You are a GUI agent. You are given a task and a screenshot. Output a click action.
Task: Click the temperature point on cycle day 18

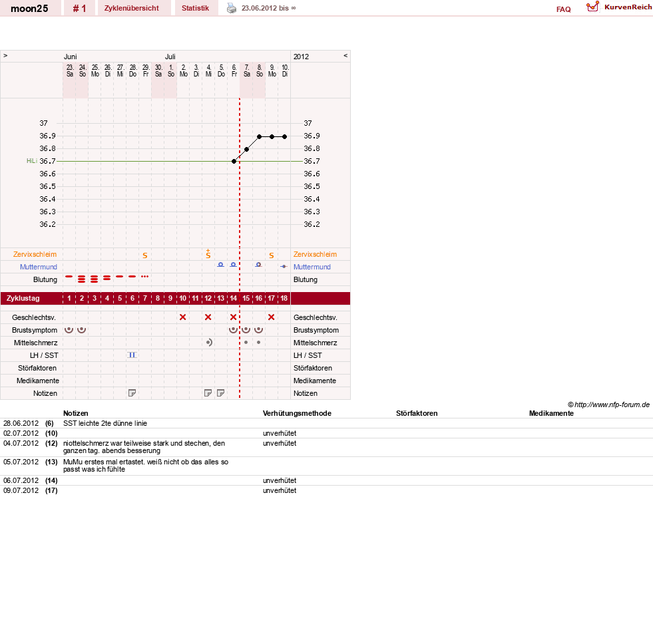[x=284, y=136]
